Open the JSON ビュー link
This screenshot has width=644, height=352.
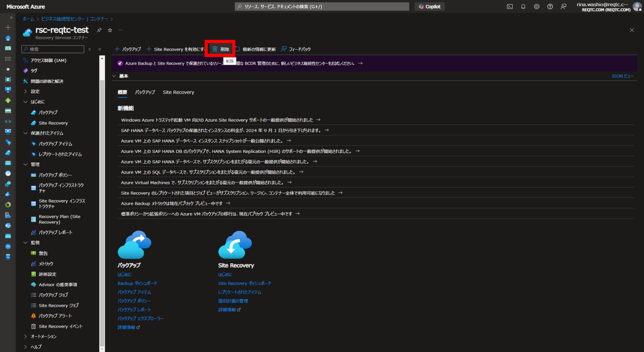point(622,76)
